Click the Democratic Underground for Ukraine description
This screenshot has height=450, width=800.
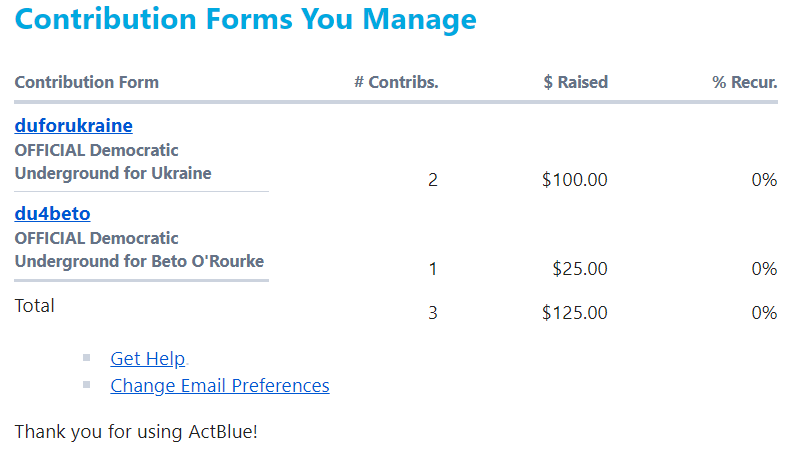click(x=113, y=162)
